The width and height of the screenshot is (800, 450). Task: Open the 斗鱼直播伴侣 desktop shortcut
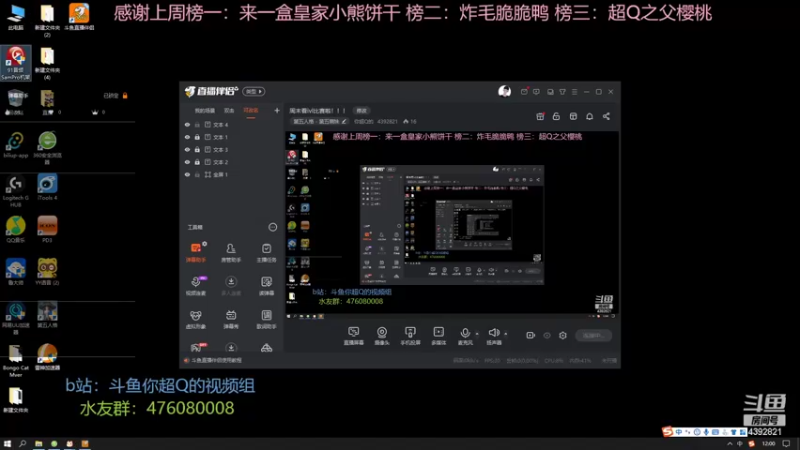tap(79, 17)
